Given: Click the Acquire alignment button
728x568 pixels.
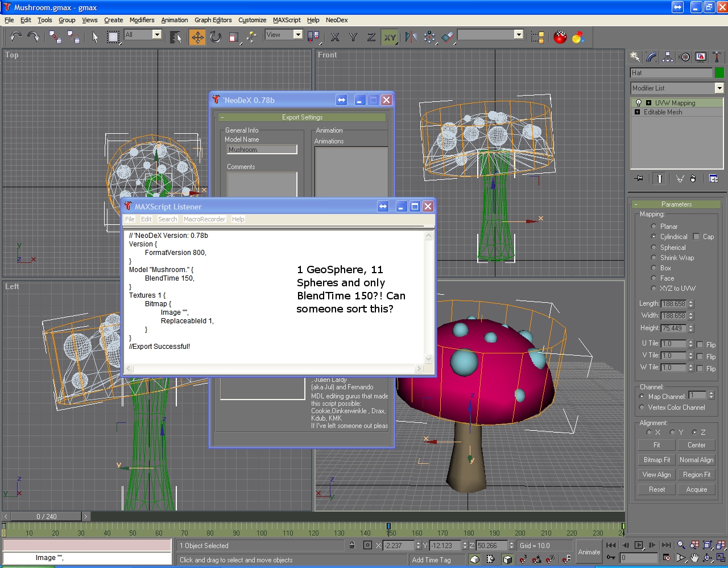Looking at the screenshot, I should coord(697,489).
